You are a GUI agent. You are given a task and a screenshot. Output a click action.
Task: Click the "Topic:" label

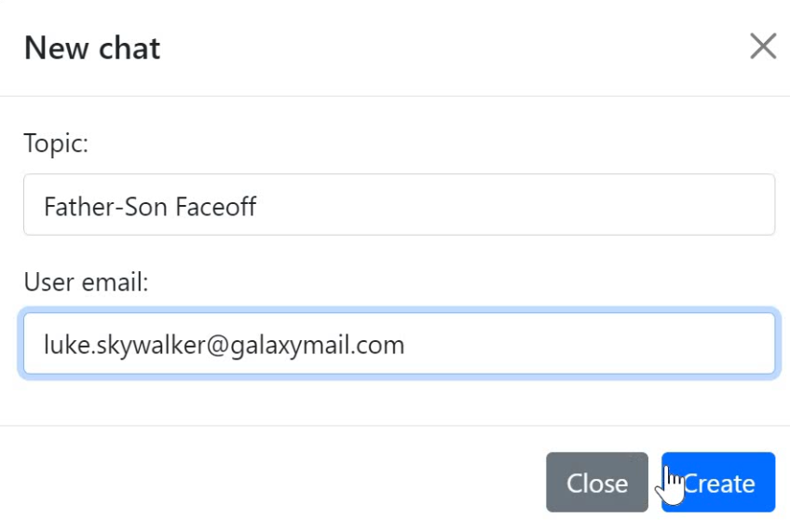[56, 143]
